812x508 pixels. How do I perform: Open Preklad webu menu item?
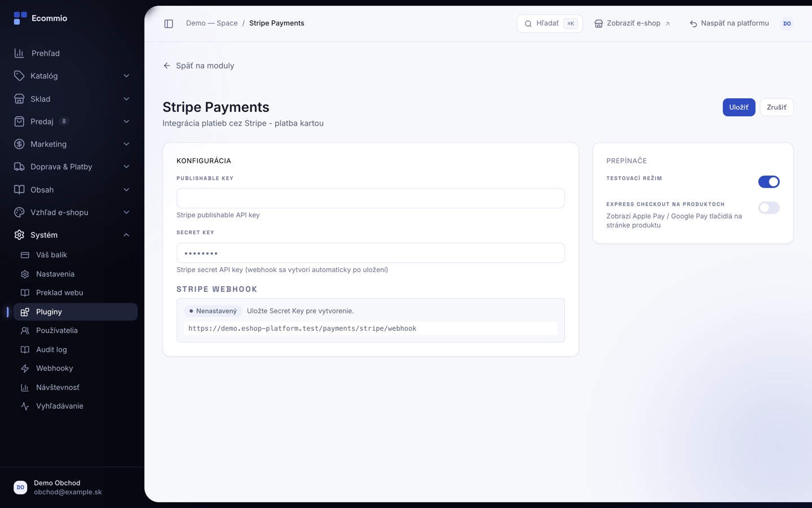pyautogui.click(x=76, y=293)
